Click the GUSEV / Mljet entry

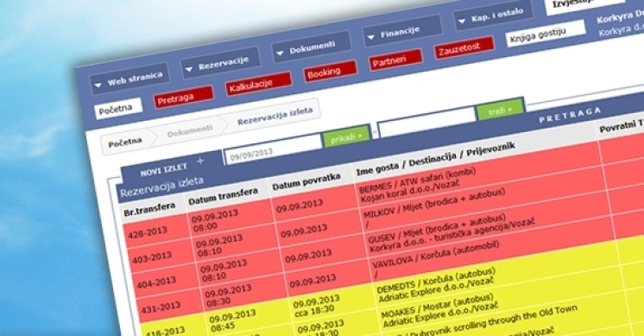pyautogui.click(x=436, y=228)
